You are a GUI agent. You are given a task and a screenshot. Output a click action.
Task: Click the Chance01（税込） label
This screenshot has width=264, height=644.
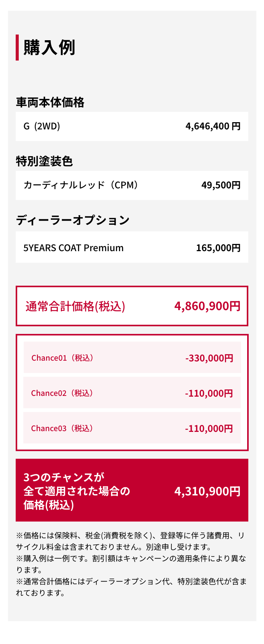(x=63, y=358)
